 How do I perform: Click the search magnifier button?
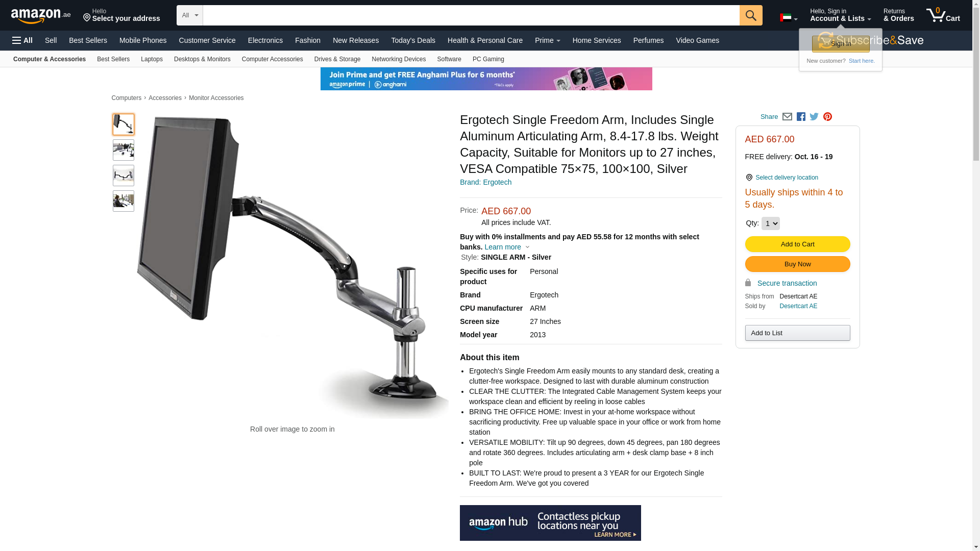tap(751, 15)
